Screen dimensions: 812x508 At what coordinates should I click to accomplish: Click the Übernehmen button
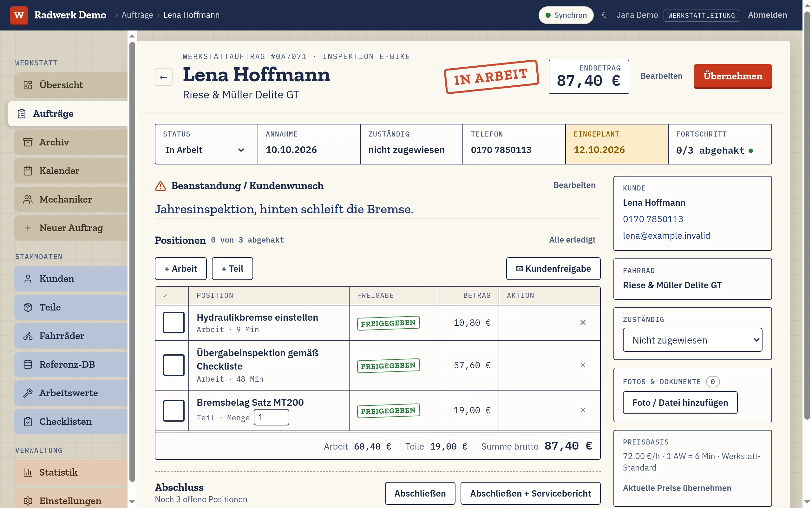(732, 76)
